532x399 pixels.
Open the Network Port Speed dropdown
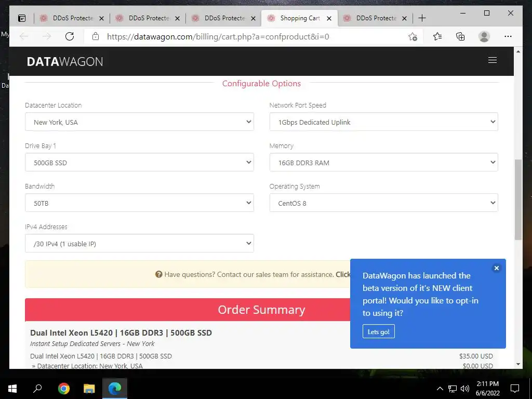click(x=384, y=122)
